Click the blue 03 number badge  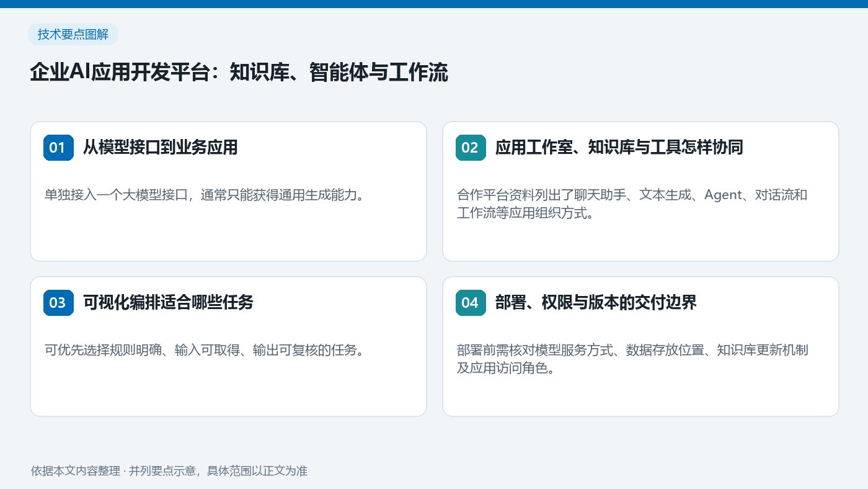click(58, 303)
